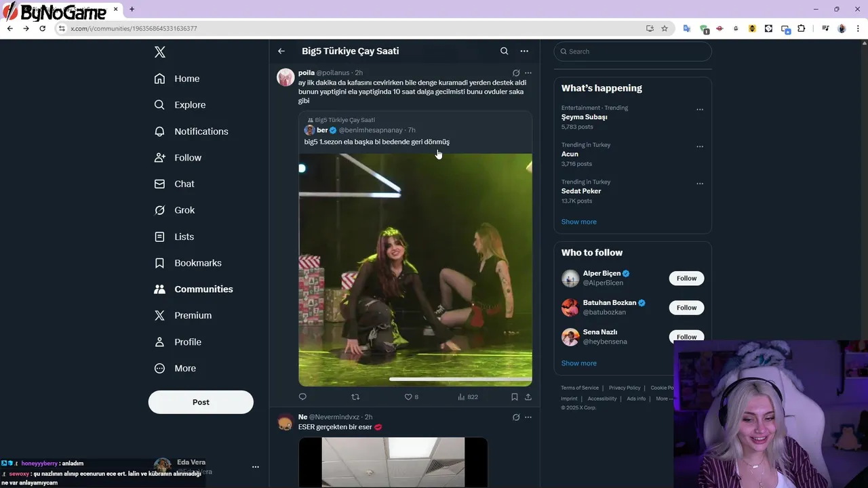Click the x.com address bar URL
Viewport: 868px width, 488px height.
click(x=134, y=28)
